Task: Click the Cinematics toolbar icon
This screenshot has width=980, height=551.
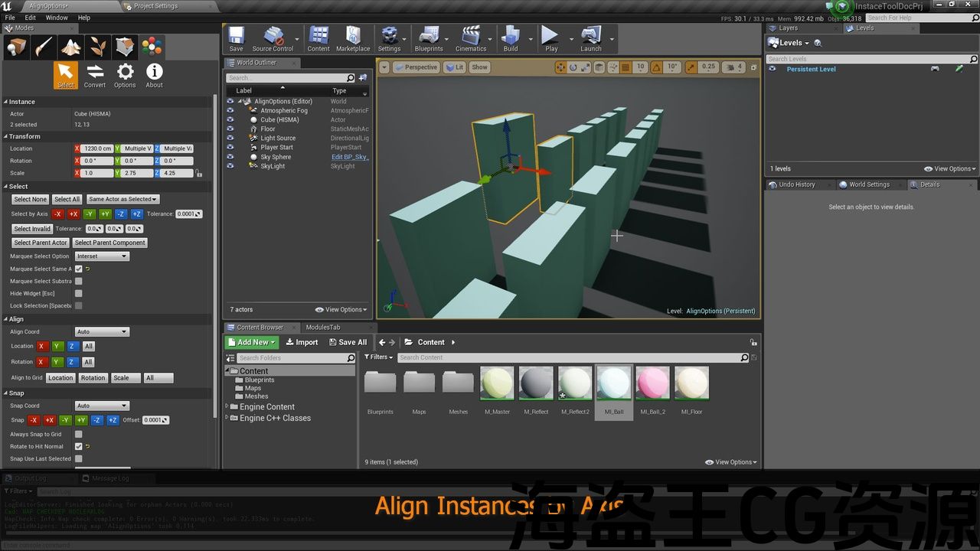Action: coord(471,38)
